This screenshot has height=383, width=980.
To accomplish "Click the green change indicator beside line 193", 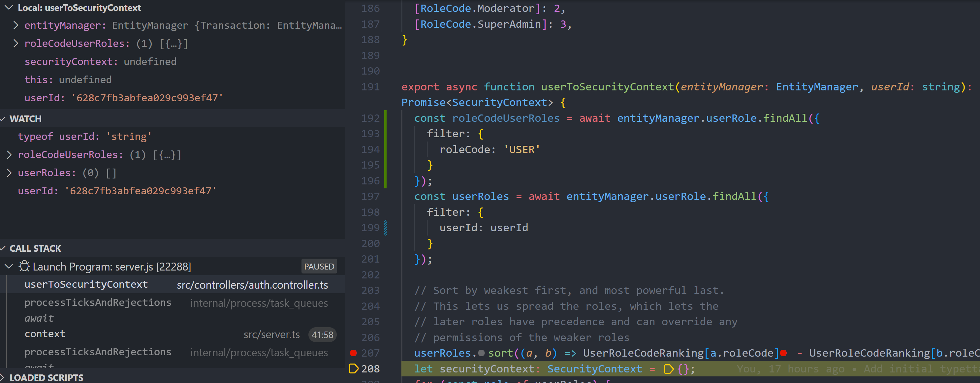I will tap(385, 134).
